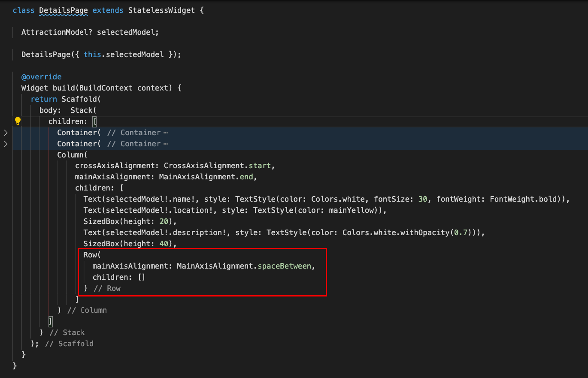Viewport: 588px width, 378px height.
Task: Click the yellow lightbulb quick-fix icon
Action: 18,121
